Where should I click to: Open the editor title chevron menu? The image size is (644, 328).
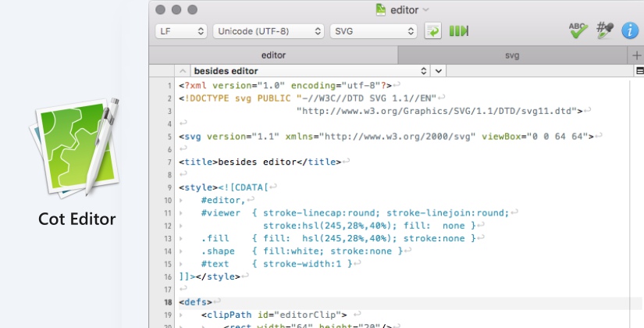(425, 9)
